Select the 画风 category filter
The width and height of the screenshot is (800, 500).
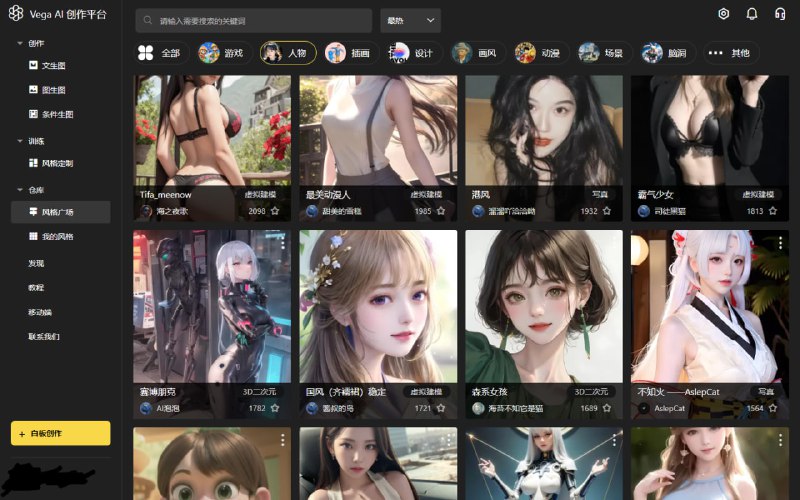pos(477,53)
